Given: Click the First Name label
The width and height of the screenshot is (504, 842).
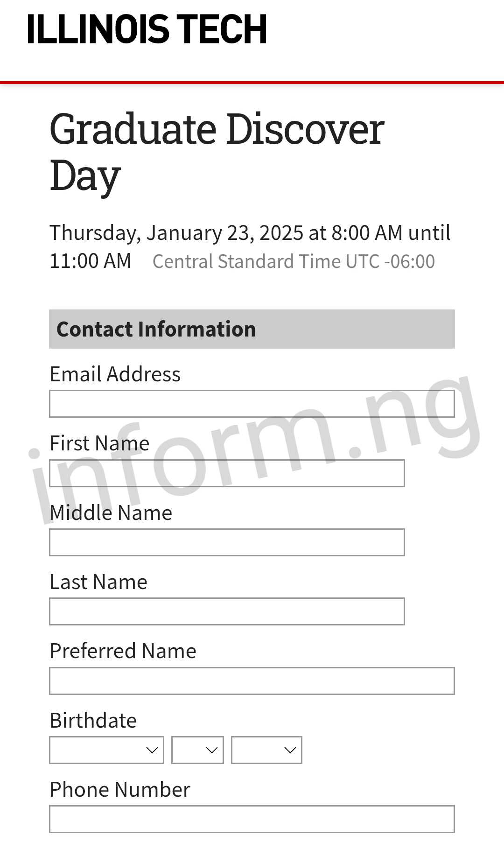Looking at the screenshot, I should (x=99, y=443).
